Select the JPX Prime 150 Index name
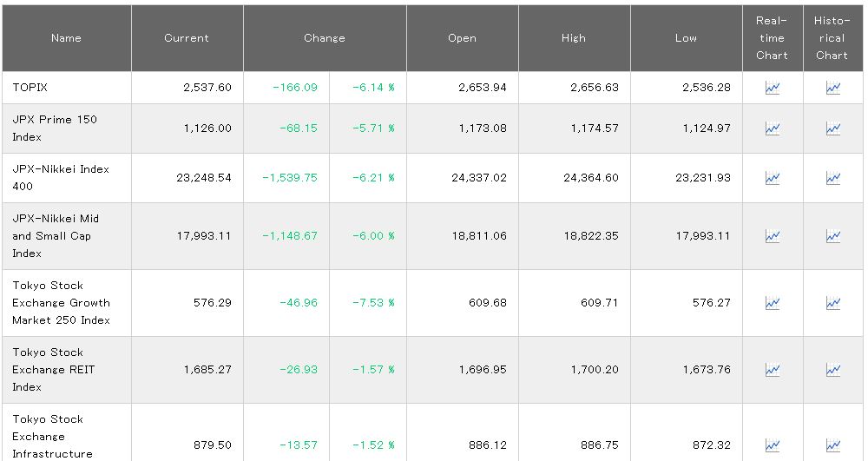Screen dimensions: 868x461 click(x=54, y=128)
